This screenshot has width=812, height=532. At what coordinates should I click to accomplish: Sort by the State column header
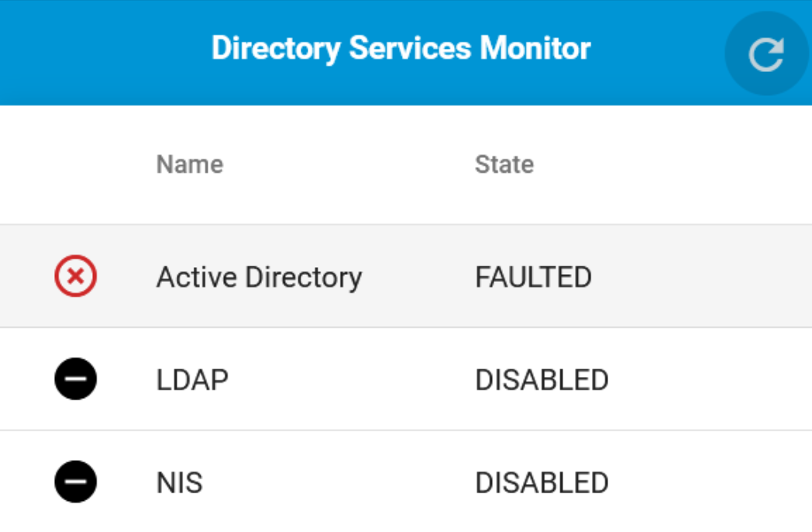pos(504,164)
